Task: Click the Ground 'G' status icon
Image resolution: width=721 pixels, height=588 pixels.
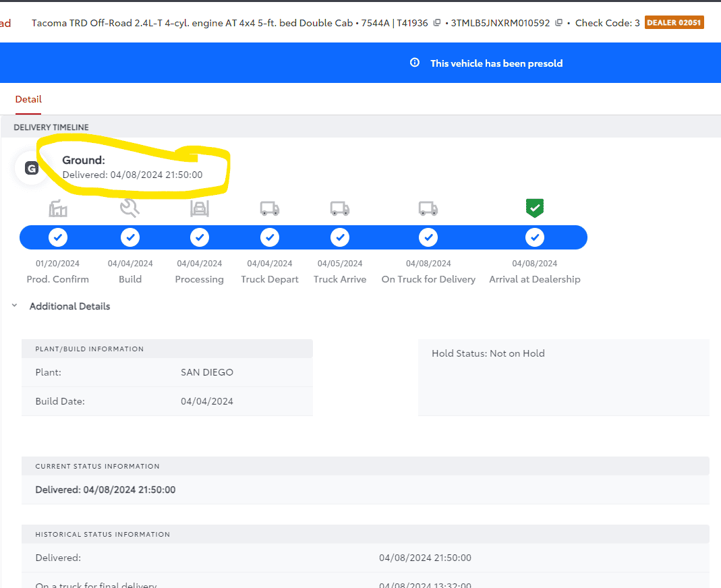Action: [x=32, y=169]
